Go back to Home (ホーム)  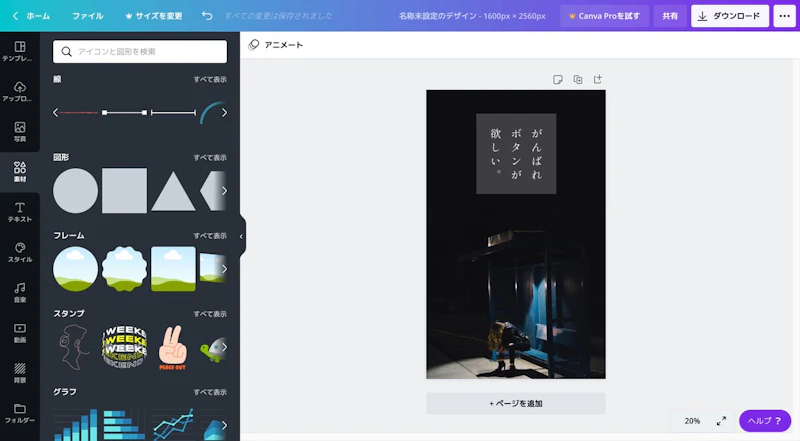click(31, 16)
